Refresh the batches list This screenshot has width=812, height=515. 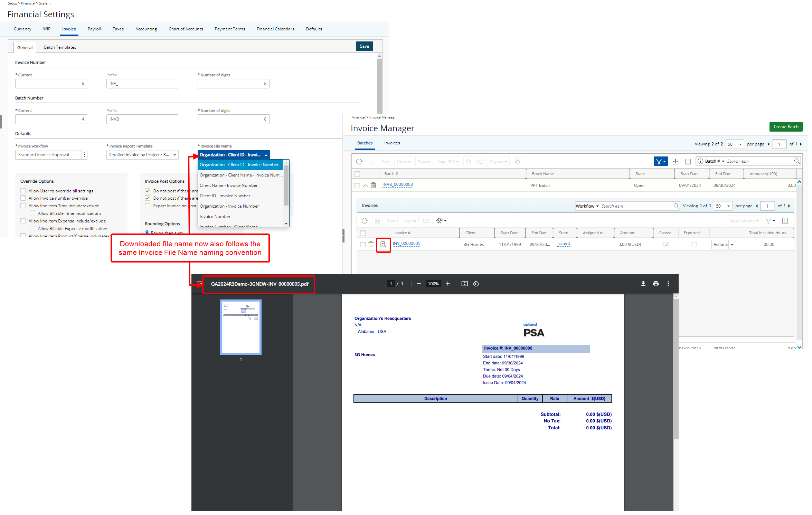coord(359,161)
